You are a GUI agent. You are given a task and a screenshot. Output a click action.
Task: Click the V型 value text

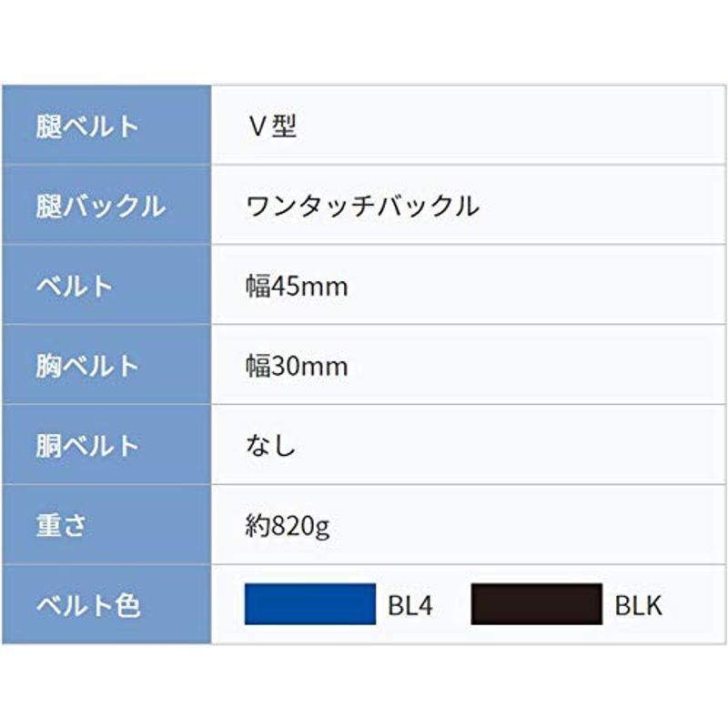(x=272, y=126)
